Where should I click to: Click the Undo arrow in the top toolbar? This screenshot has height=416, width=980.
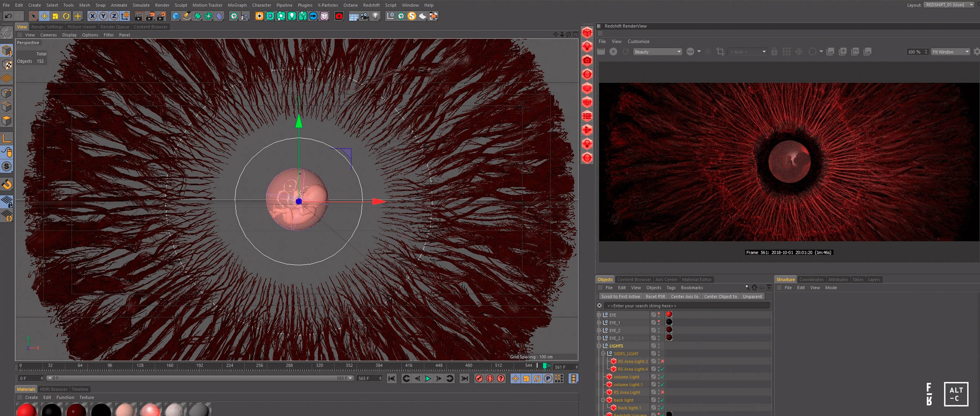click(8, 16)
